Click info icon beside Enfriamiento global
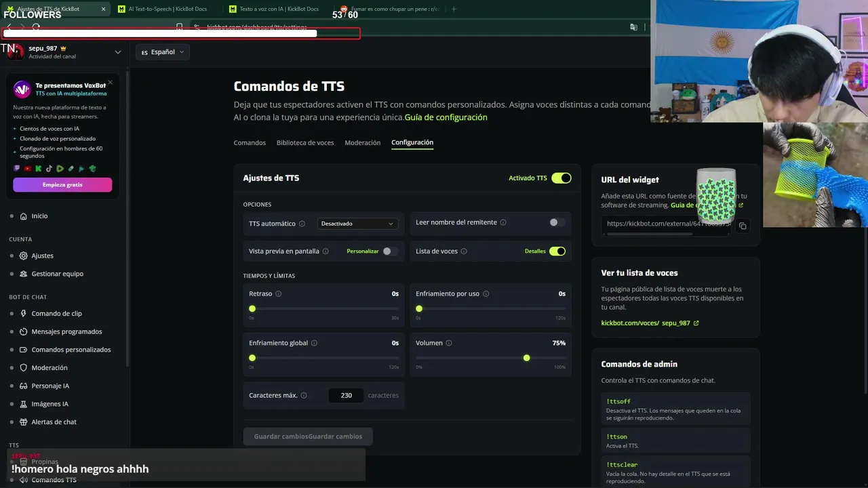Screen dimensions: 868x488 [x=314, y=344]
